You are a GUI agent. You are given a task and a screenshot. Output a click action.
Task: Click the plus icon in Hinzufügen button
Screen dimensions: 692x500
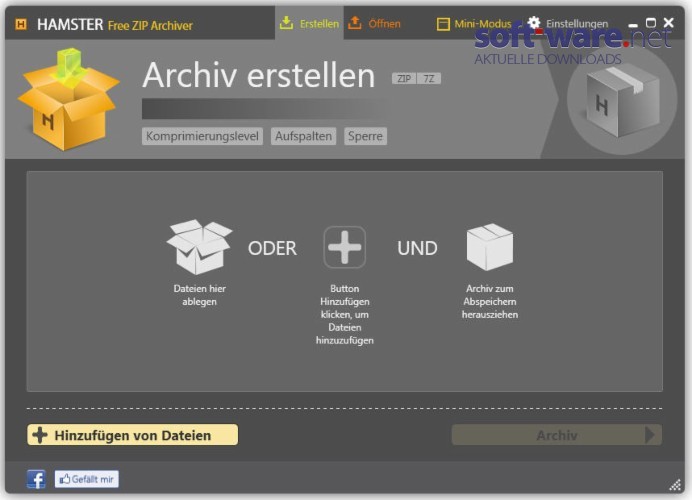click(x=40, y=435)
